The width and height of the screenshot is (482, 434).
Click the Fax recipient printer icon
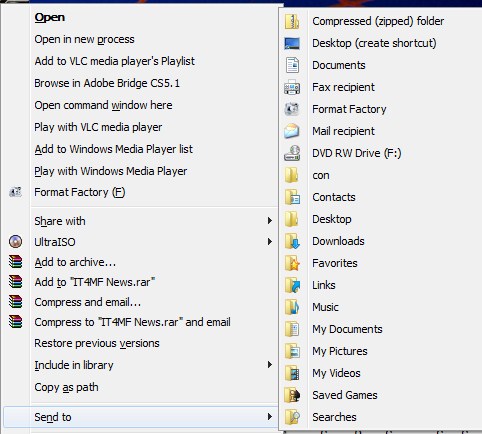coord(292,87)
